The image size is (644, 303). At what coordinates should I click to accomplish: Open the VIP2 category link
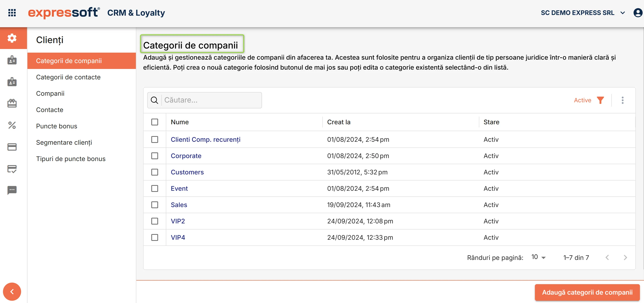(x=178, y=221)
